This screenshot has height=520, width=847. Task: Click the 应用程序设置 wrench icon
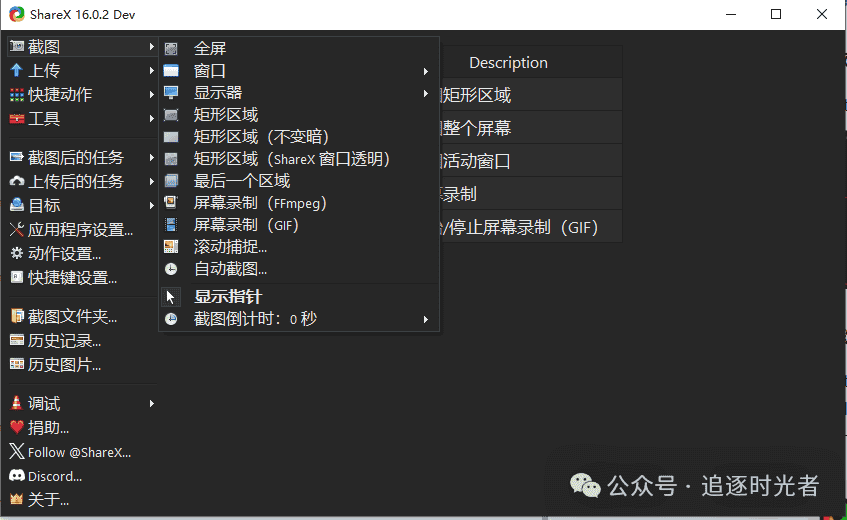click(x=17, y=229)
